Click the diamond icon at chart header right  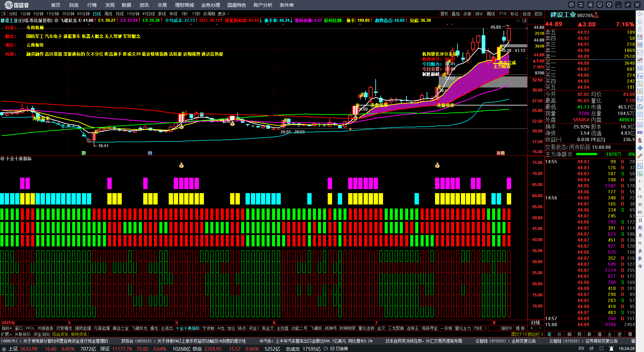tap(518, 20)
